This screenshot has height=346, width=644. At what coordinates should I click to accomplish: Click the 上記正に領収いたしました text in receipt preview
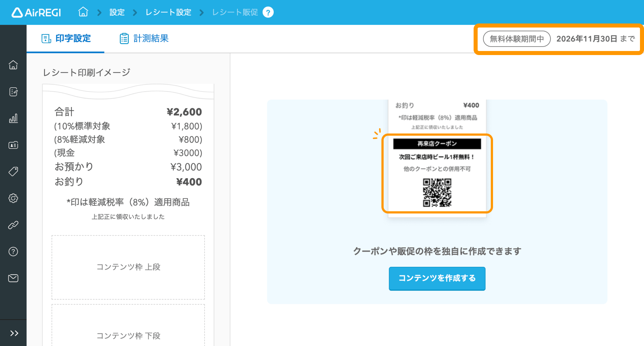pyautogui.click(x=128, y=217)
